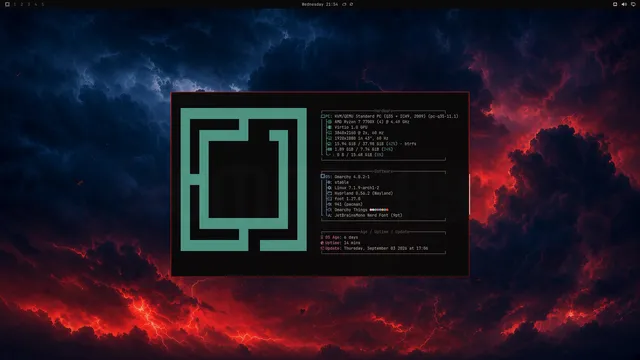Click the last circular icon right of clock
Screen dimensions: 640x360
point(351,4)
